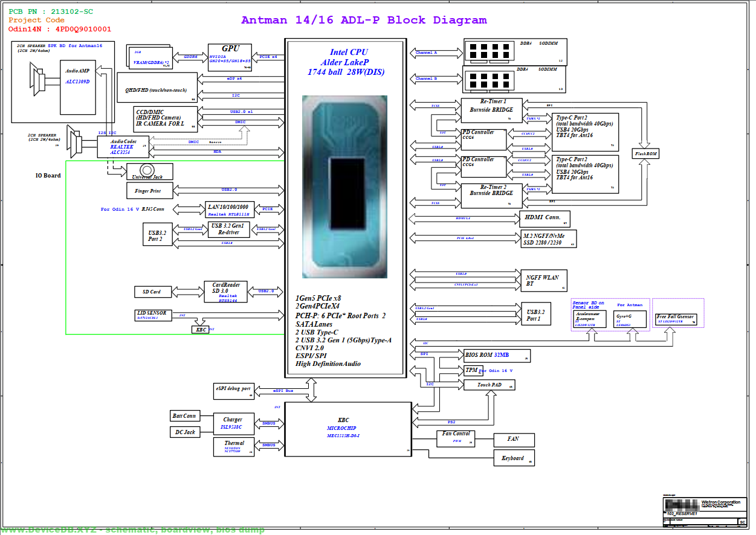Click the FAN block
Screen dimensions: 756x535
click(x=514, y=439)
